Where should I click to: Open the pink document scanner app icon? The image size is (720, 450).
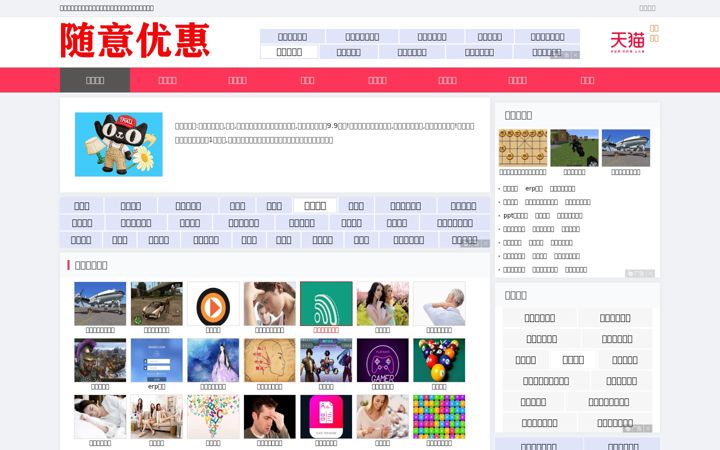[x=326, y=417]
